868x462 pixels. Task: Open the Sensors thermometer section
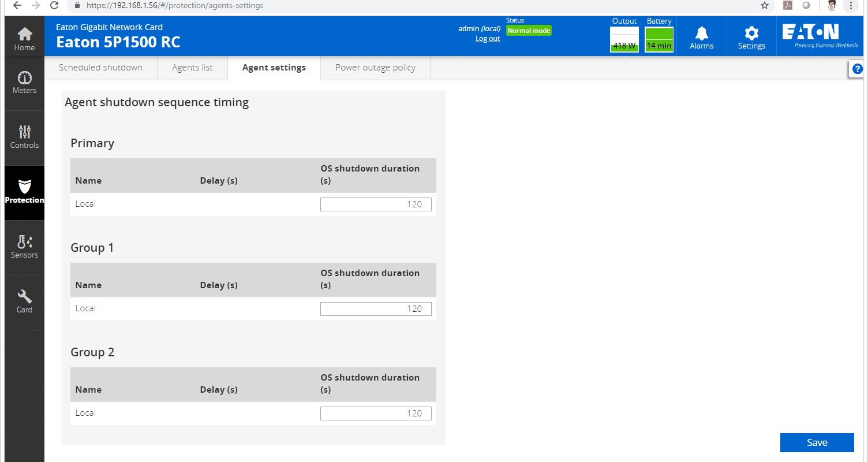(24, 248)
